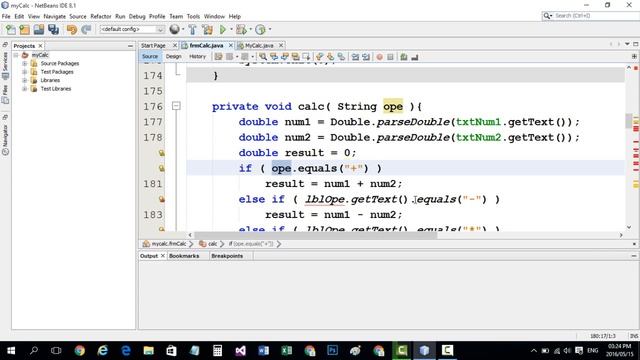Collapse the calc method code fold
The height and width of the screenshot is (360, 640).
176,106
